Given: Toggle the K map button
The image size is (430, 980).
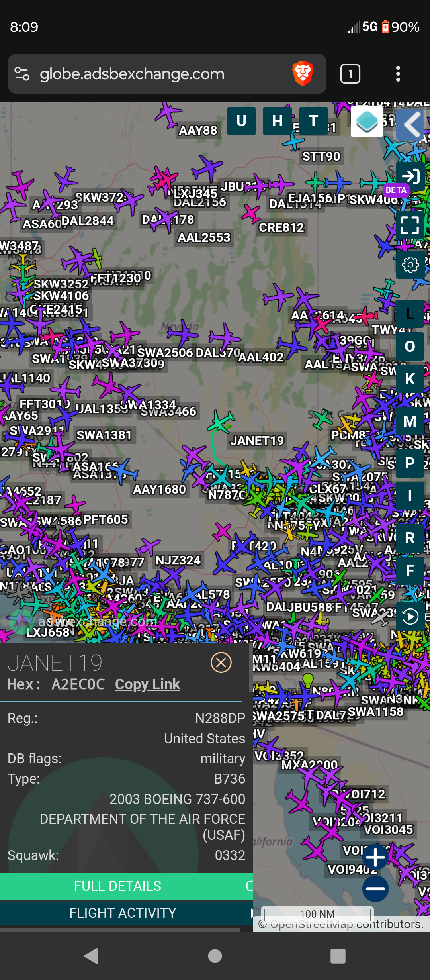Looking at the screenshot, I should [410, 379].
